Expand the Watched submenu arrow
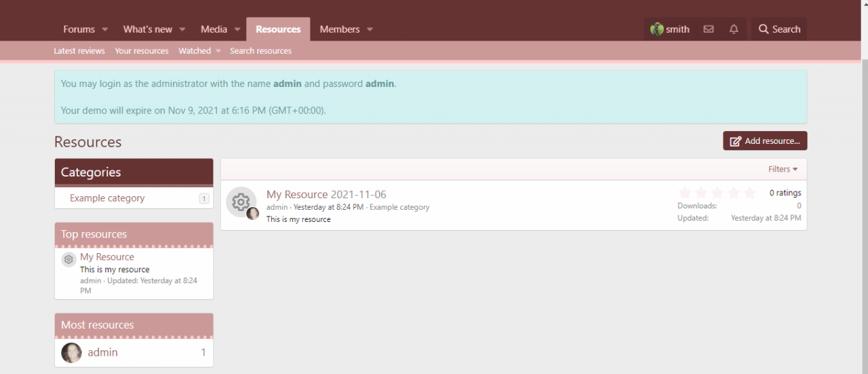 (x=218, y=51)
